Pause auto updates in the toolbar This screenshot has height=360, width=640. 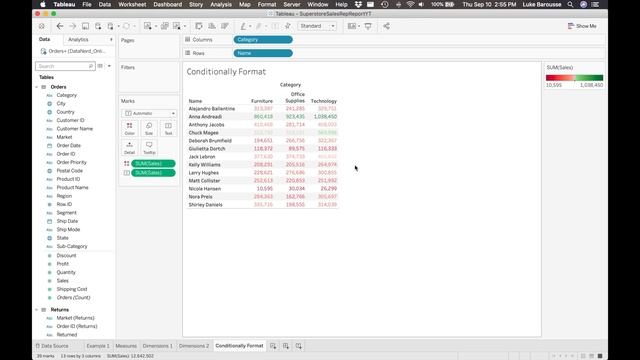tap(111, 26)
